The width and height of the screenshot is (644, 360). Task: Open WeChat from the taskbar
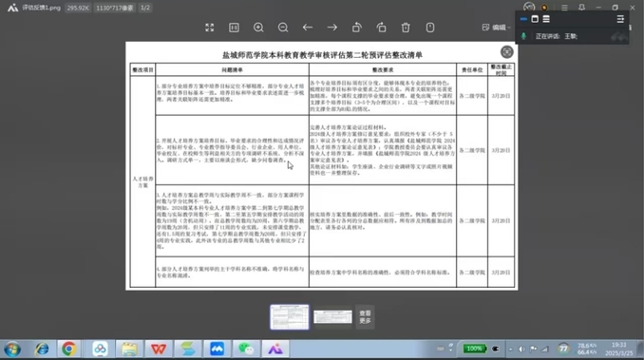(x=246, y=349)
